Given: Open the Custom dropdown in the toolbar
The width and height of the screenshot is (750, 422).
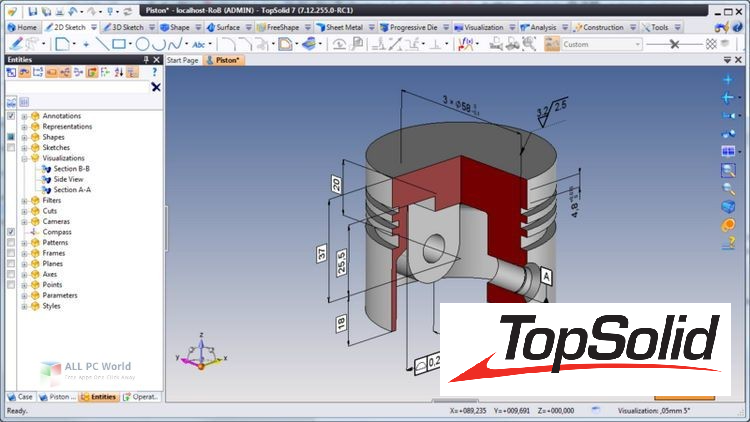Looking at the screenshot, I should [601, 44].
